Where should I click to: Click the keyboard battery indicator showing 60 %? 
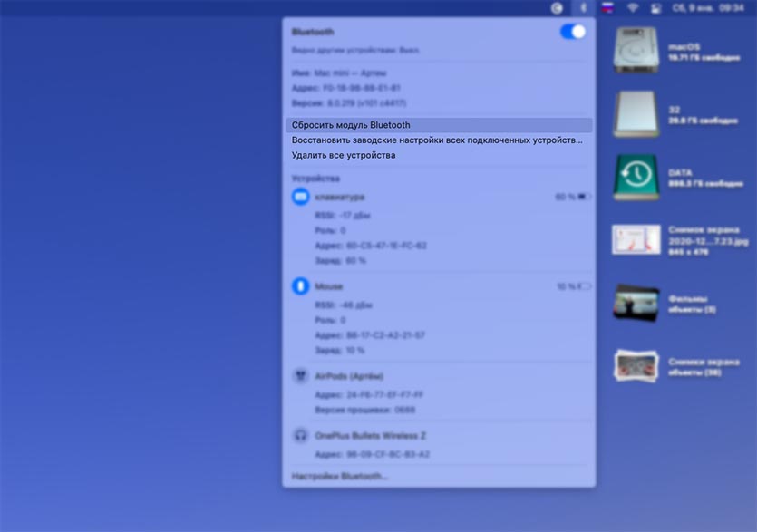click(573, 197)
